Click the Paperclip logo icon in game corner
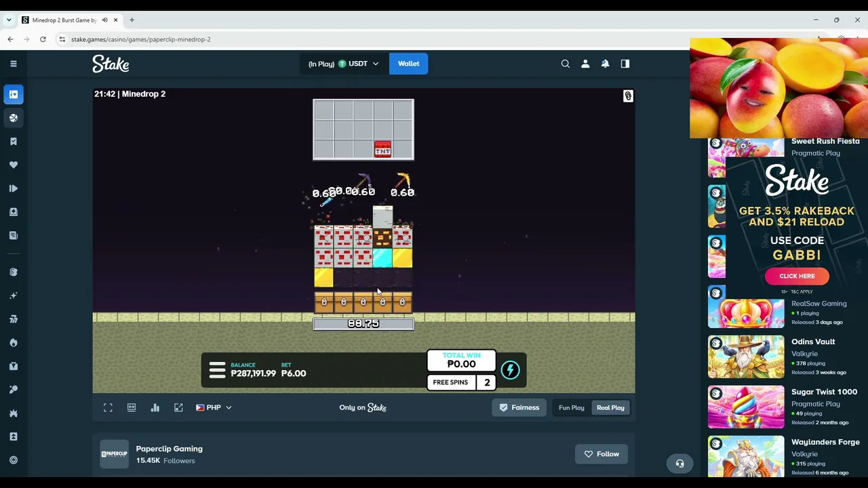This screenshot has height=488, width=868. [628, 96]
